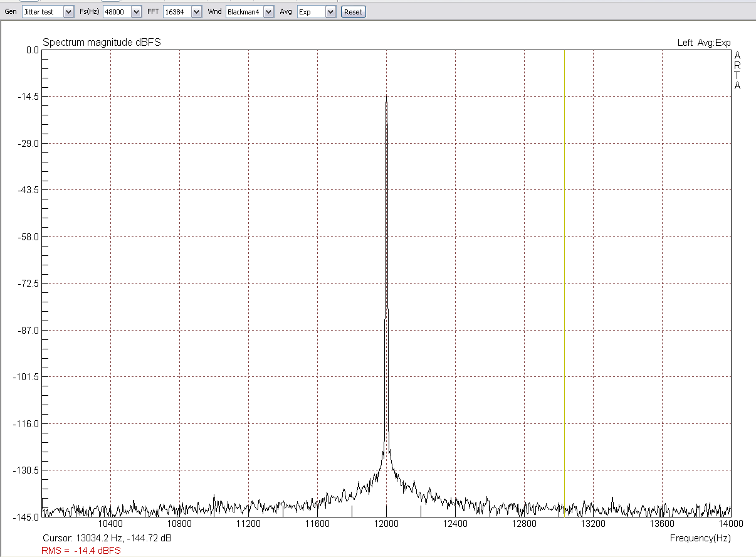
Task: Click the Frequency(Hz) axis label
Action: click(700, 538)
